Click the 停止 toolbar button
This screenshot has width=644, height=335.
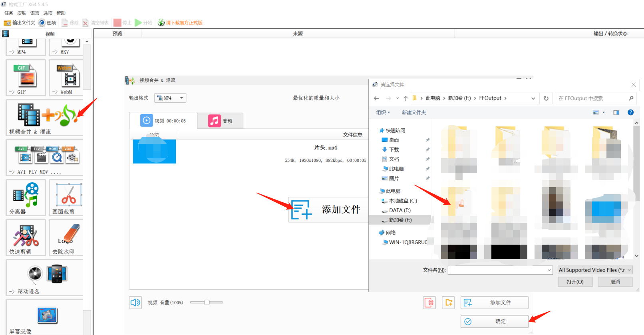(123, 23)
